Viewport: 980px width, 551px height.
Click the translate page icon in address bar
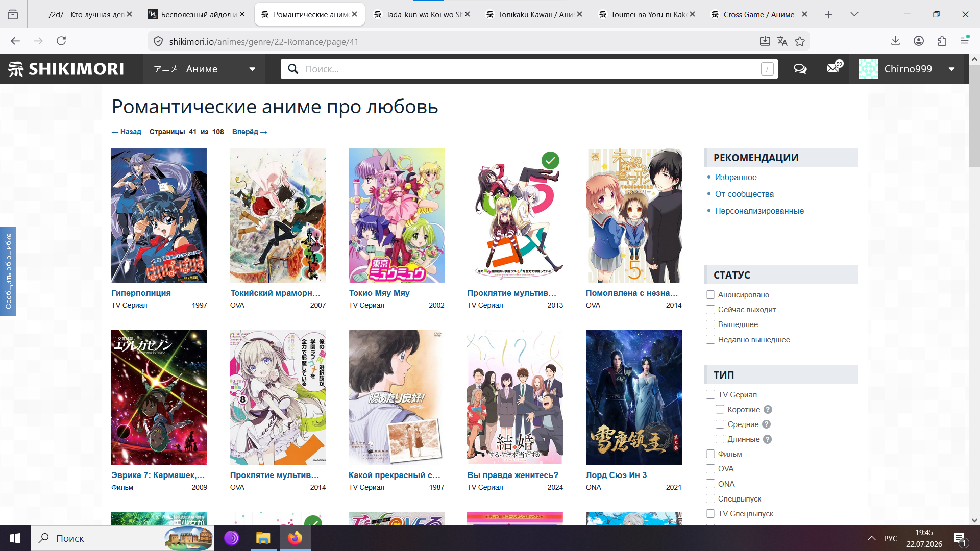pos(782,41)
